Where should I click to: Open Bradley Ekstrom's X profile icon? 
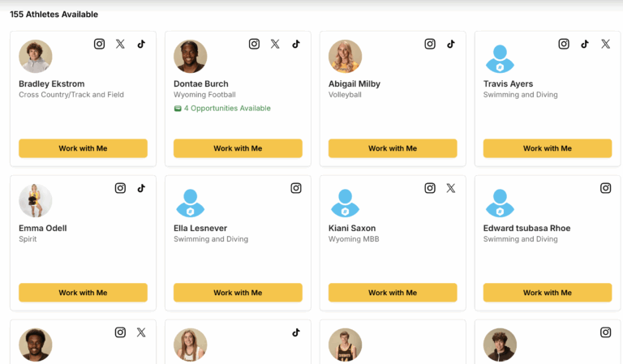point(120,44)
